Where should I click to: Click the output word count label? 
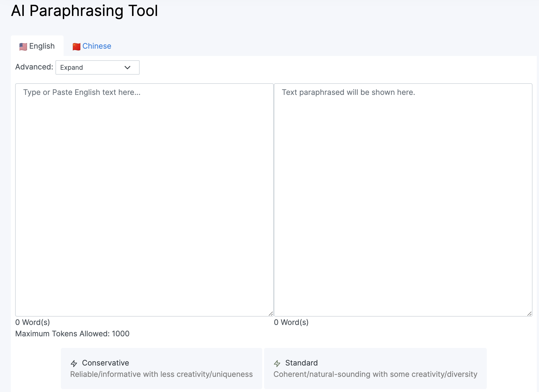pyautogui.click(x=291, y=322)
